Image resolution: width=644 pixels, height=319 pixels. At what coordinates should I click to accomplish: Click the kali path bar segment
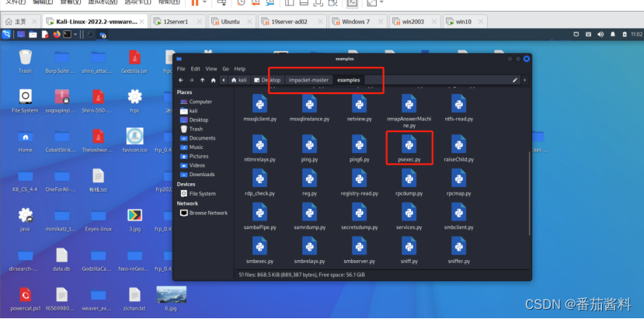tap(239, 81)
